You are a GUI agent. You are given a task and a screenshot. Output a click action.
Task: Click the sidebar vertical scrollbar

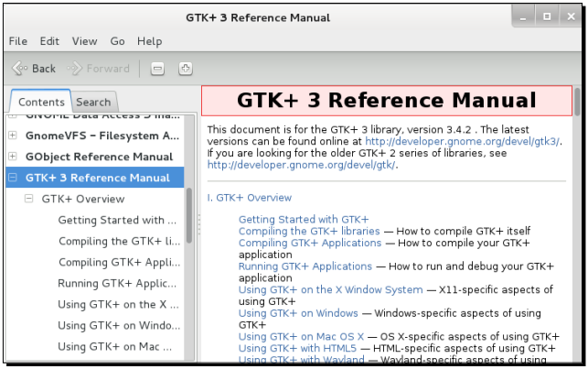190,220
